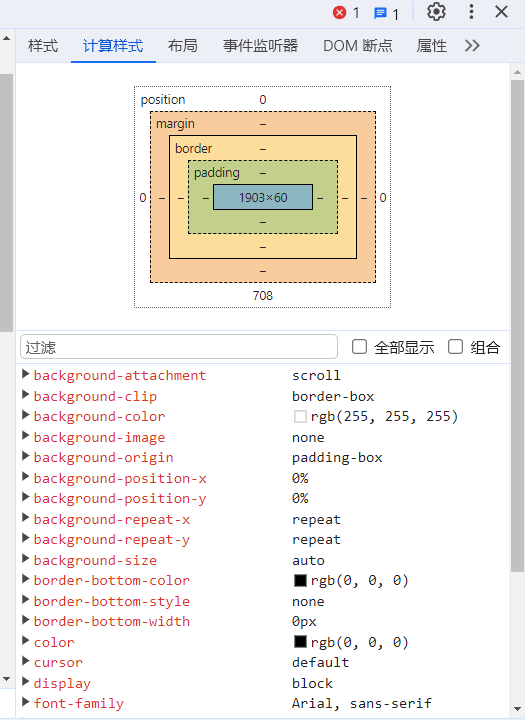Open the 属性 tab
525x720 pixels.
(x=431, y=45)
